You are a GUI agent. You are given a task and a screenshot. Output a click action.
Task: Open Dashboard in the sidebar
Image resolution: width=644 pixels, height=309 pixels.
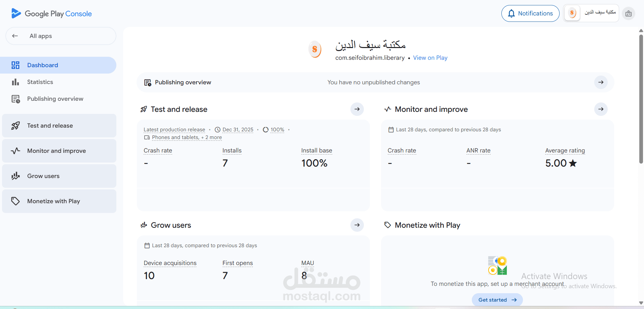coord(58,65)
